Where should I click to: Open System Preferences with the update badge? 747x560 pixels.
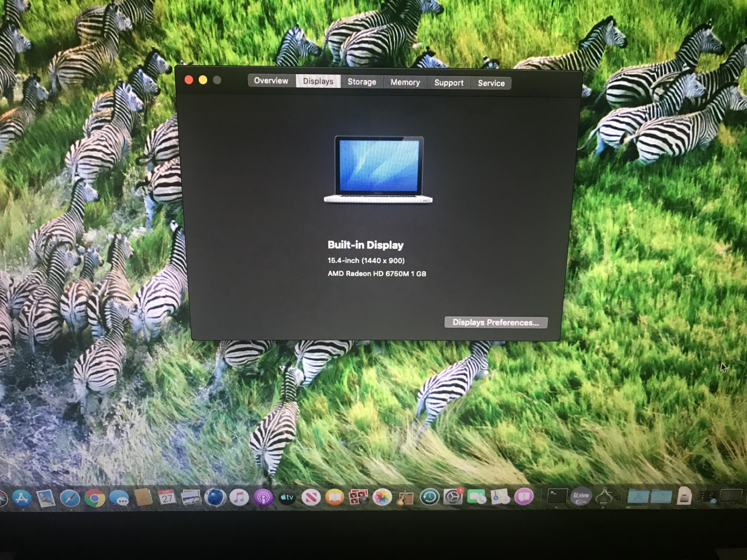pyautogui.click(x=453, y=497)
